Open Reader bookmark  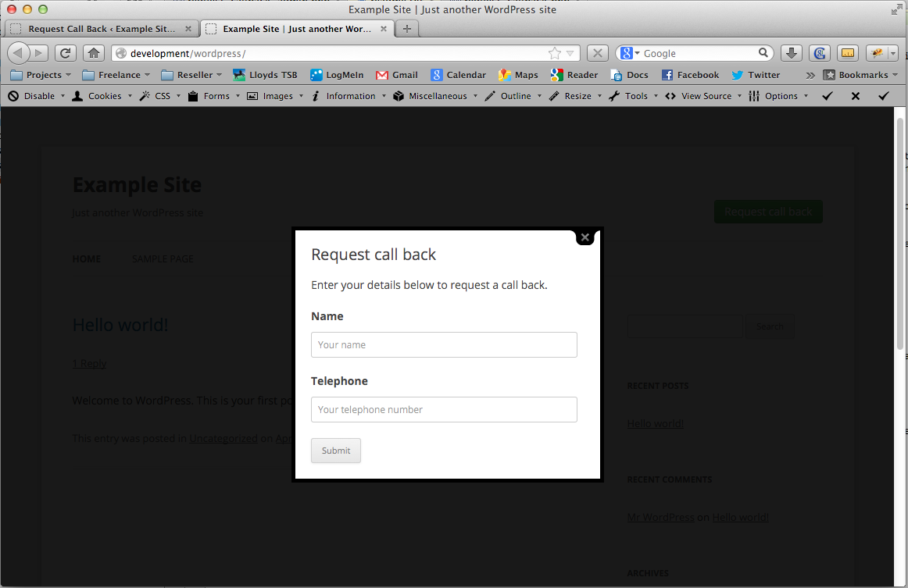coord(574,75)
